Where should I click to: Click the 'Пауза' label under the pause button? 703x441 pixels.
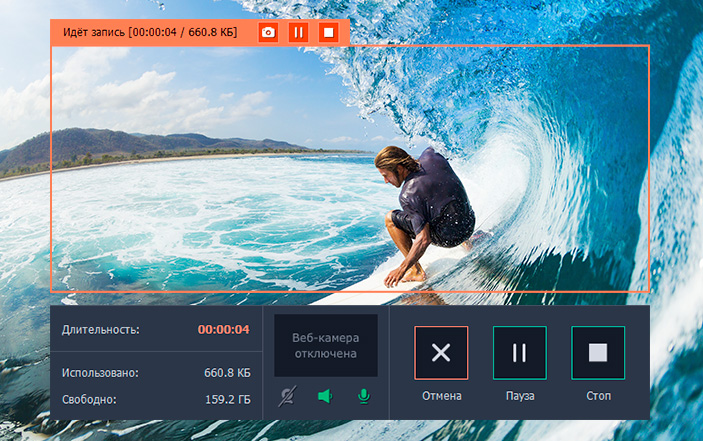[x=520, y=396]
